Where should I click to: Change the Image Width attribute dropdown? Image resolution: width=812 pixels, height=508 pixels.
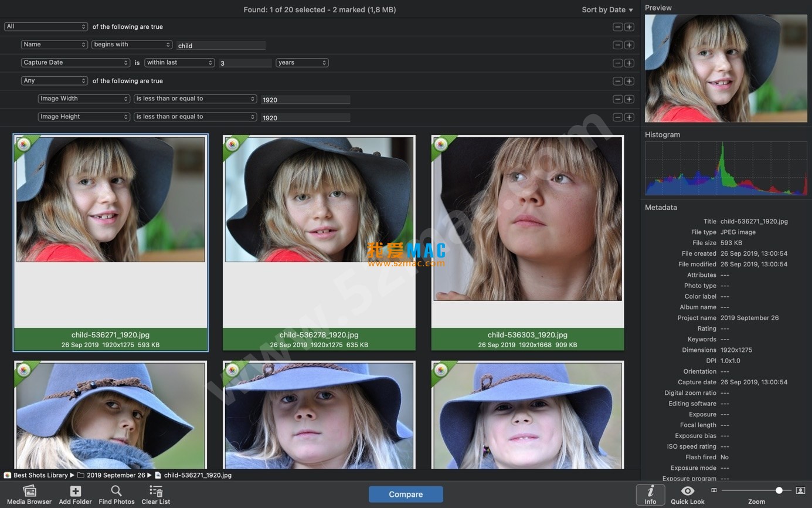pos(84,99)
